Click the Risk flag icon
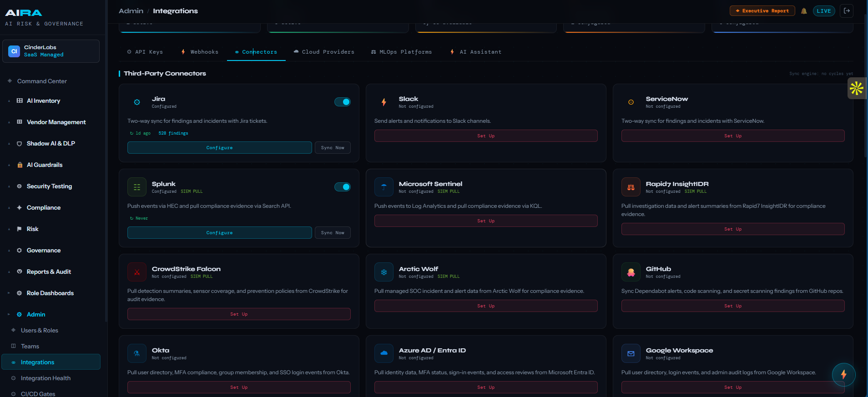The height and width of the screenshot is (397, 868). click(20, 229)
